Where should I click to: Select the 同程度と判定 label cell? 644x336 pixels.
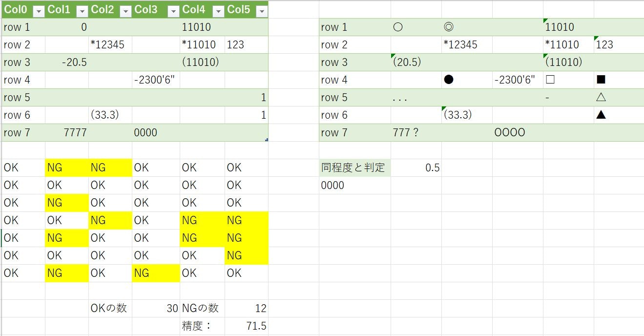click(355, 168)
